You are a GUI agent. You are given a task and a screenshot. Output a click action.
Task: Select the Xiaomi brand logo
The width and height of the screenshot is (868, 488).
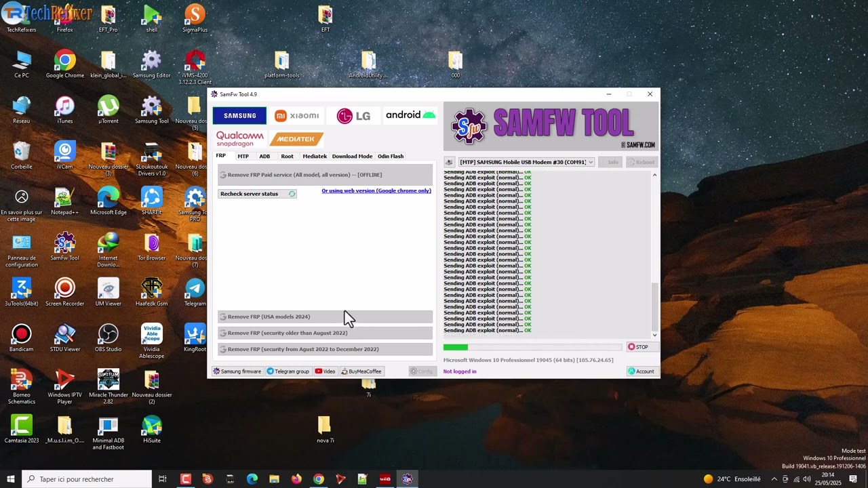click(297, 115)
